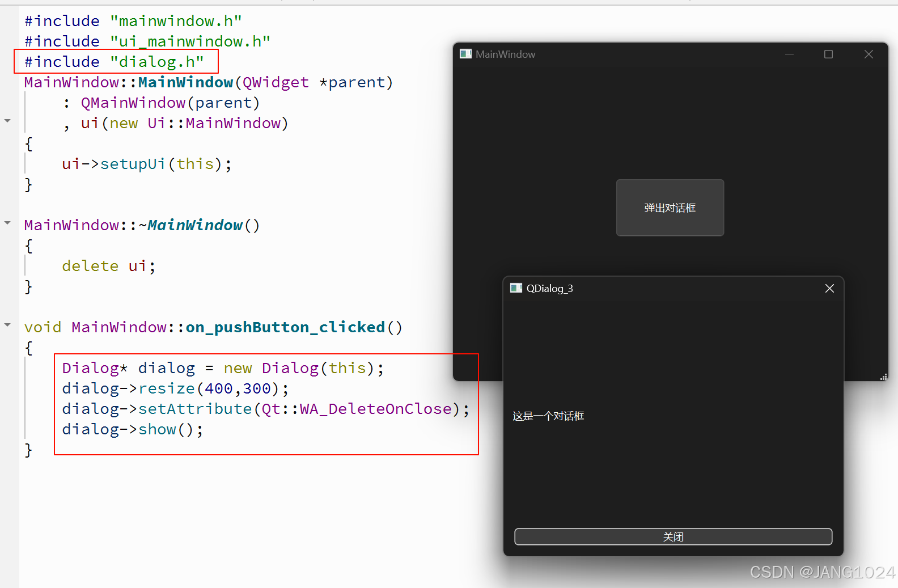Minimize the MainWindow window
The width and height of the screenshot is (898, 588).
[789, 54]
